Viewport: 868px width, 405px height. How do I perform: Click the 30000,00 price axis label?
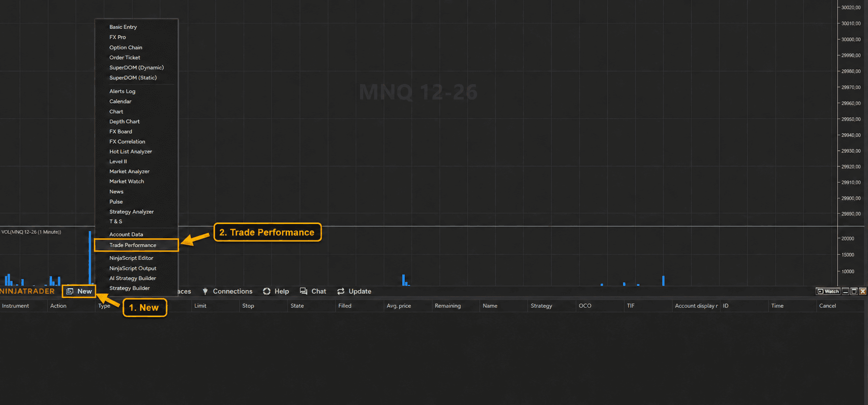(x=851, y=39)
